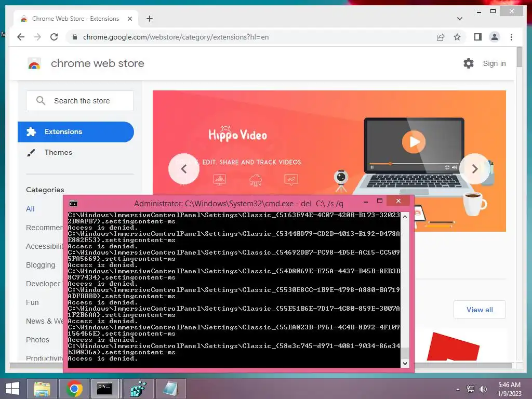Show the next carousel banner
532x399 pixels.
coord(475,169)
